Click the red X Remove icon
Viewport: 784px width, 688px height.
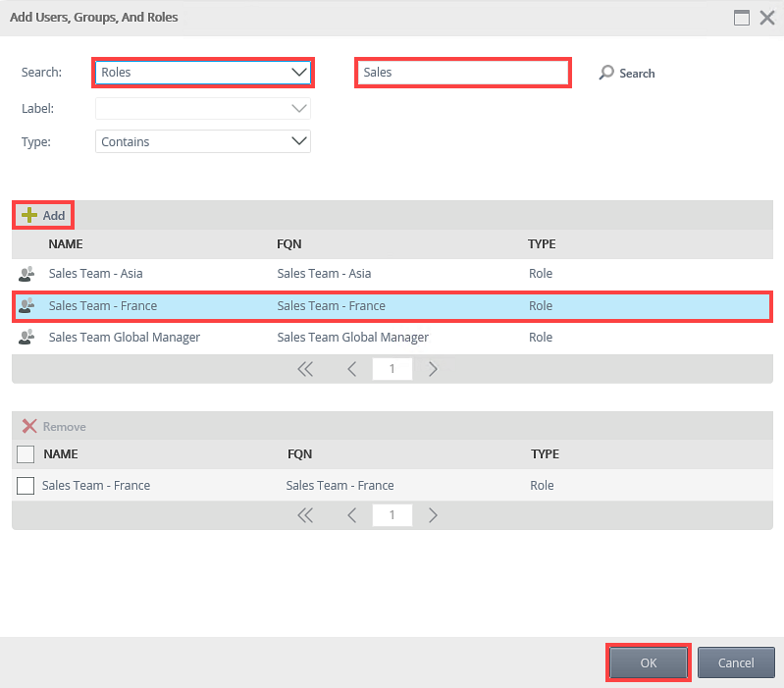click(x=29, y=426)
